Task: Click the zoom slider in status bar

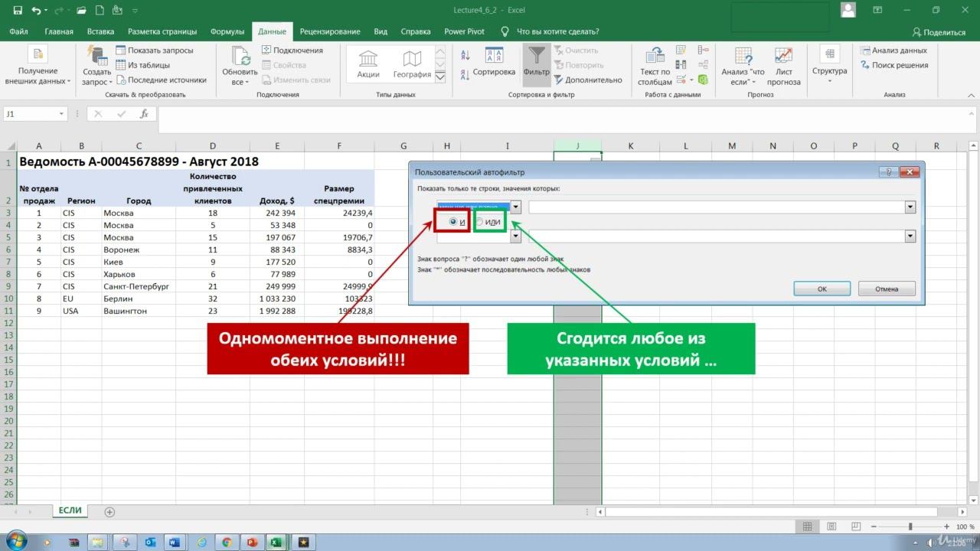Action: (910, 527)
